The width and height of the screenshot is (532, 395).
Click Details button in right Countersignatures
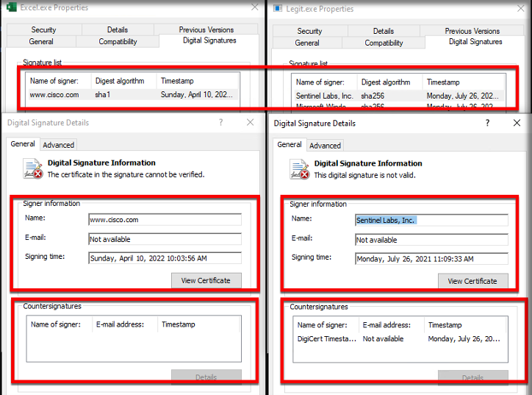(x=473, y=377)
